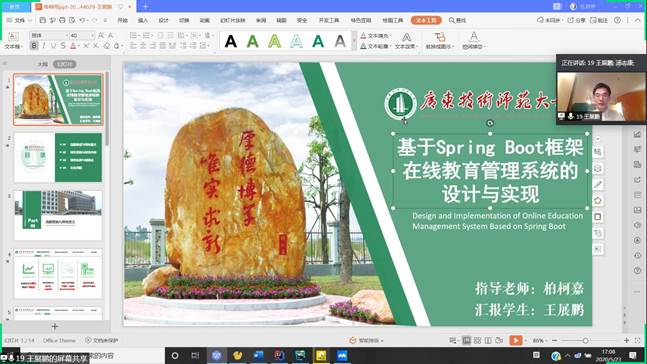Apply the light green outline text preset

click(x=274, y=41)
